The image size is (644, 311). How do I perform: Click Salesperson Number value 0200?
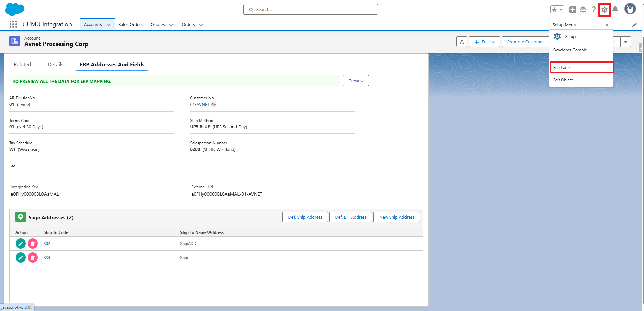[195, 149]
